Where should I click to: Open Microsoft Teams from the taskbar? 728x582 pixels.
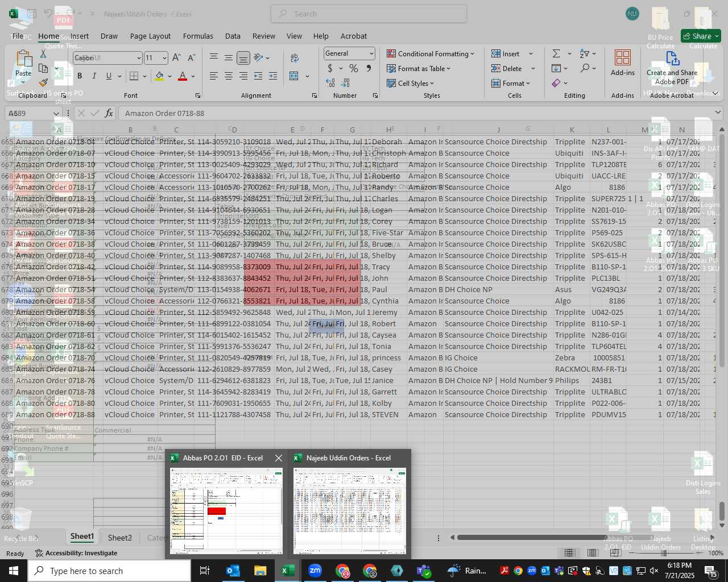pos(424,571)
